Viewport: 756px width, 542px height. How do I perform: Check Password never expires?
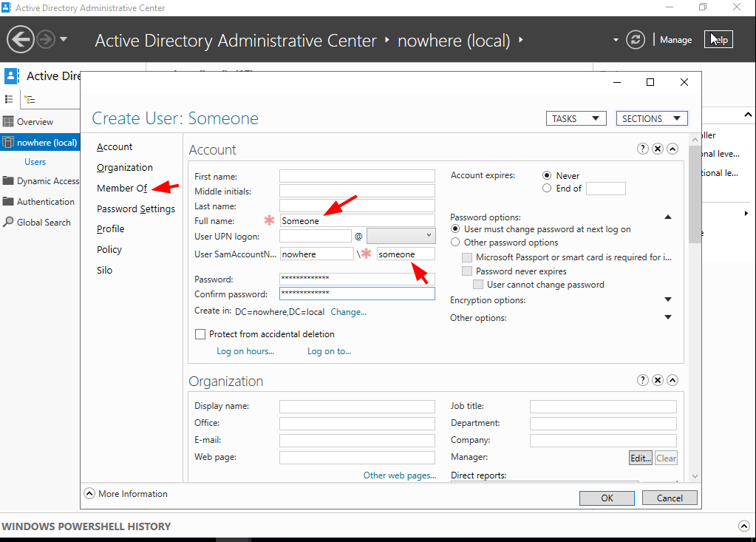tap(467, 271)
